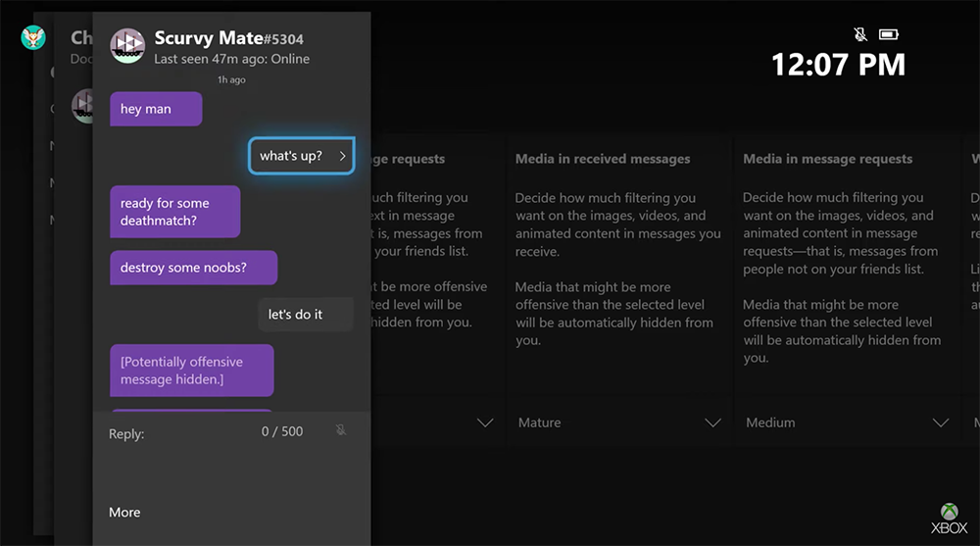Open Scurvy Mate's ship avatar in chat header

tap(127, 46)
